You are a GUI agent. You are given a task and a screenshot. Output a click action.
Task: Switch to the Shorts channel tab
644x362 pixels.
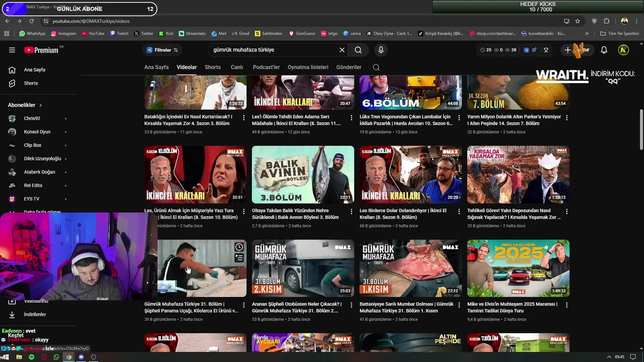213,67
